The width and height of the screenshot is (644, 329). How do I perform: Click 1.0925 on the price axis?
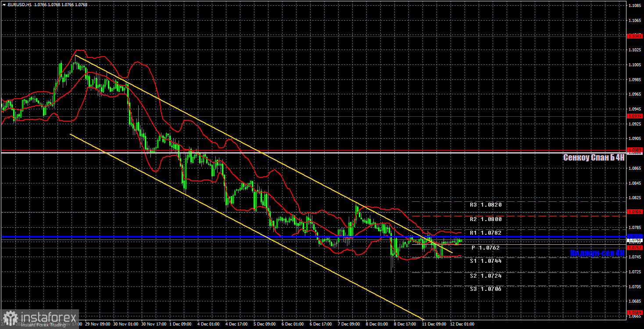pyautogui.click(x=635, y=124)
